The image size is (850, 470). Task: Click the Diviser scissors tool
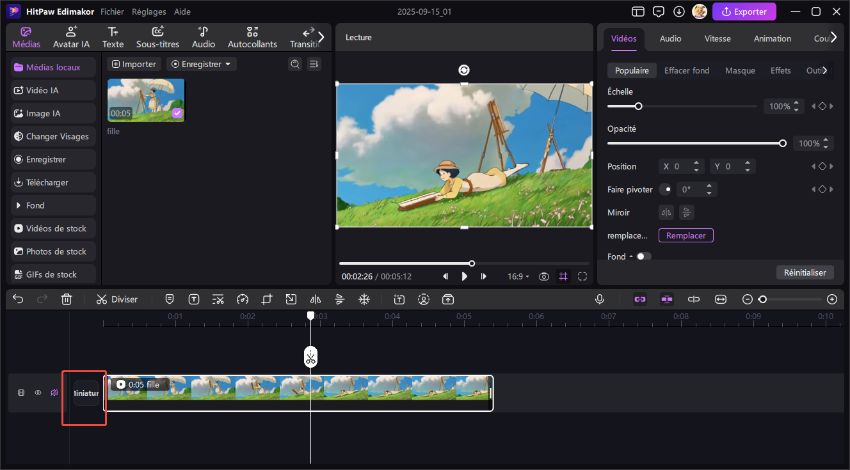pyautogui.click(x=117, y=299)
